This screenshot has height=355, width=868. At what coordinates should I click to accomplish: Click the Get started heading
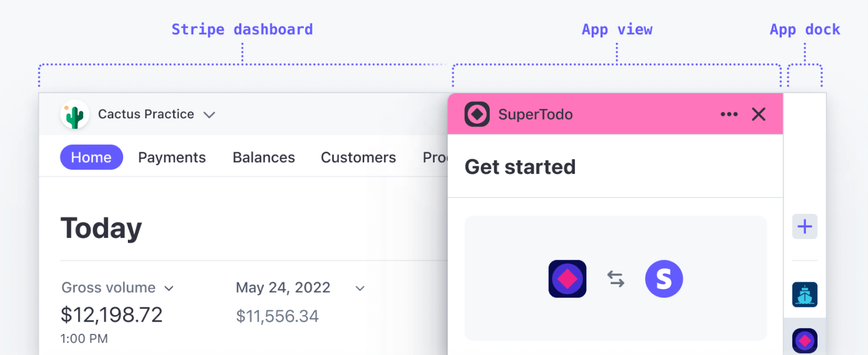click(520, 167)
